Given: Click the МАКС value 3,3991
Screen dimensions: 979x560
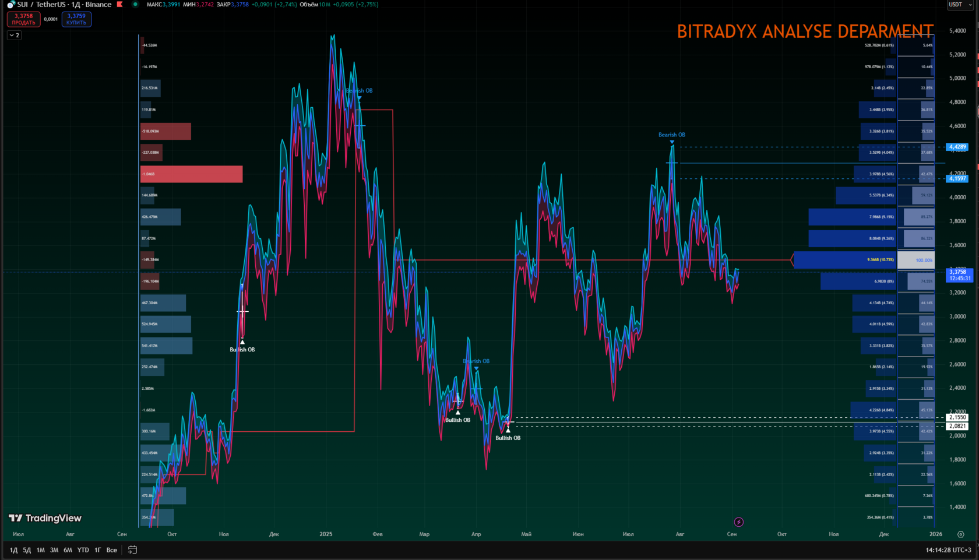Looking at the screenshot, I should (171, 5).
